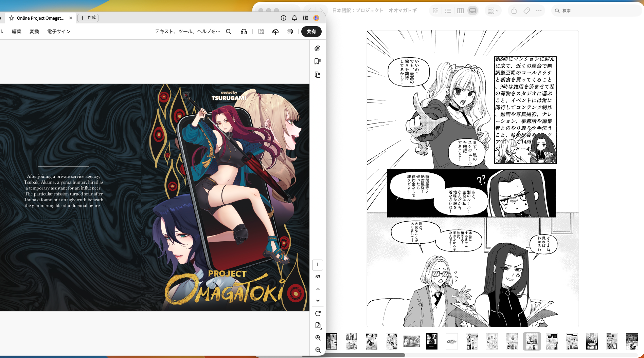The image size is (644, 358).
Task: Click the Finder forward arrow
Action: (x=322, y=11)
